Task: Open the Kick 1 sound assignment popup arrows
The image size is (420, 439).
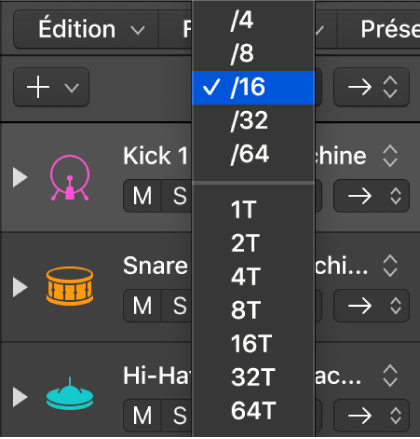Action: (390, 156)
